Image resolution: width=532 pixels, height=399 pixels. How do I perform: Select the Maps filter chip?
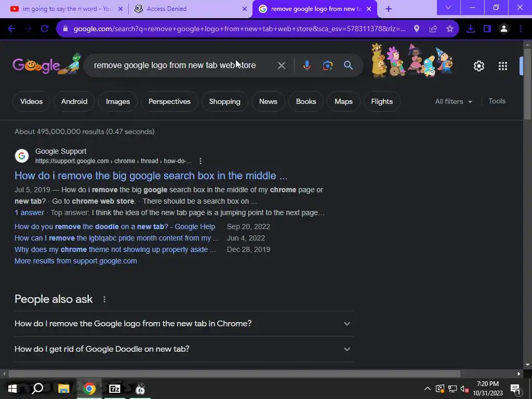343,101
